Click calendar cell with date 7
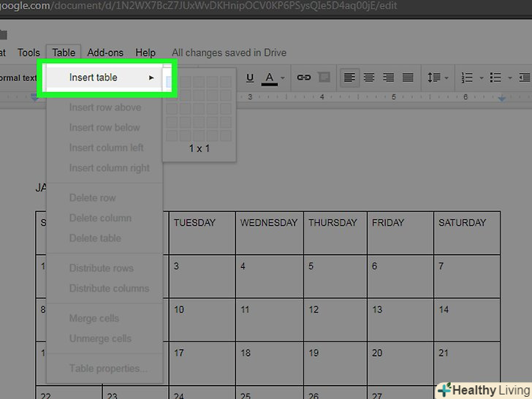This screenshot has height=399, width=532. point(467,276)
